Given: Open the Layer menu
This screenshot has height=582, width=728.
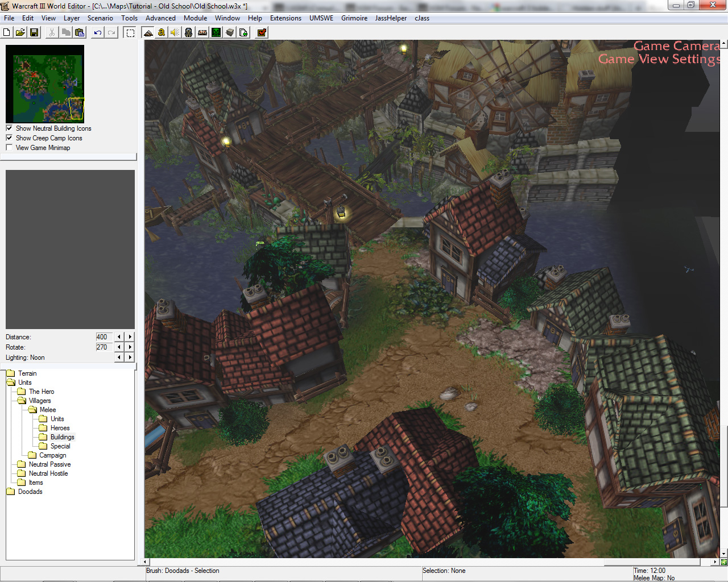Looking at the screenshot, I should (x=72, y=18).
